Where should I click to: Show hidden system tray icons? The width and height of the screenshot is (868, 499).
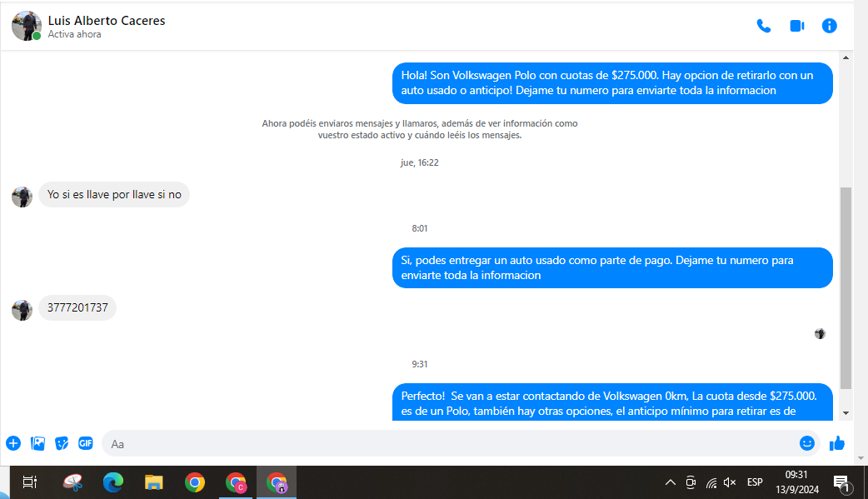click(x=671, y=482)
